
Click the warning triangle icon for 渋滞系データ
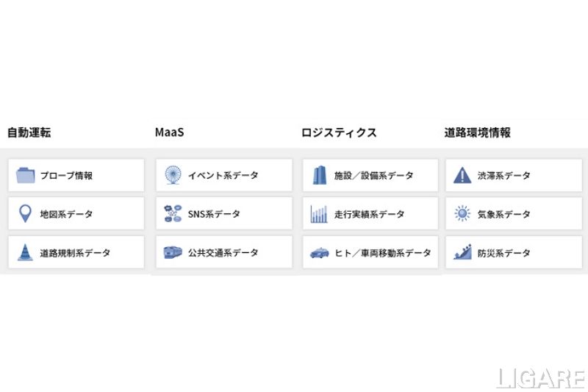462,175
